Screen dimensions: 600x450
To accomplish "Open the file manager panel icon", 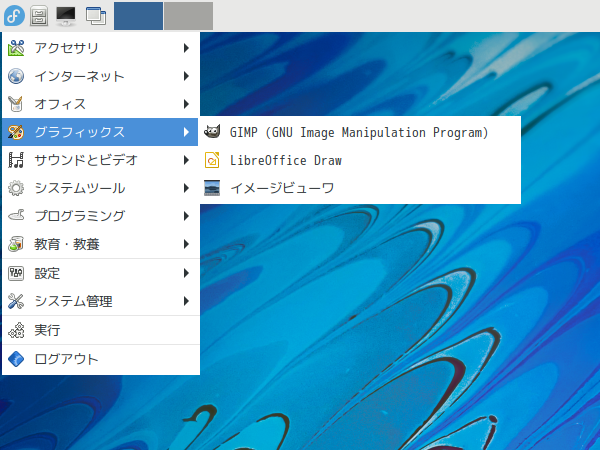I will click(x=39, y=16).
